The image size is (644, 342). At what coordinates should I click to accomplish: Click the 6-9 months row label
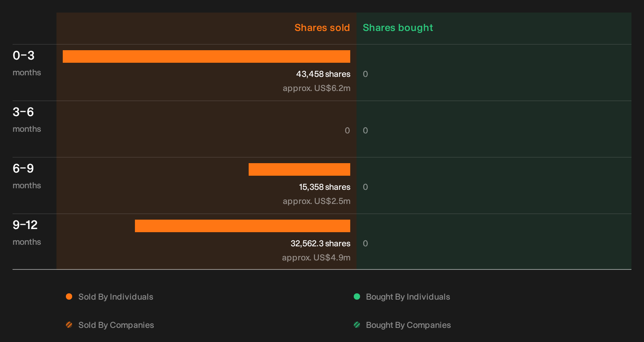27,176
